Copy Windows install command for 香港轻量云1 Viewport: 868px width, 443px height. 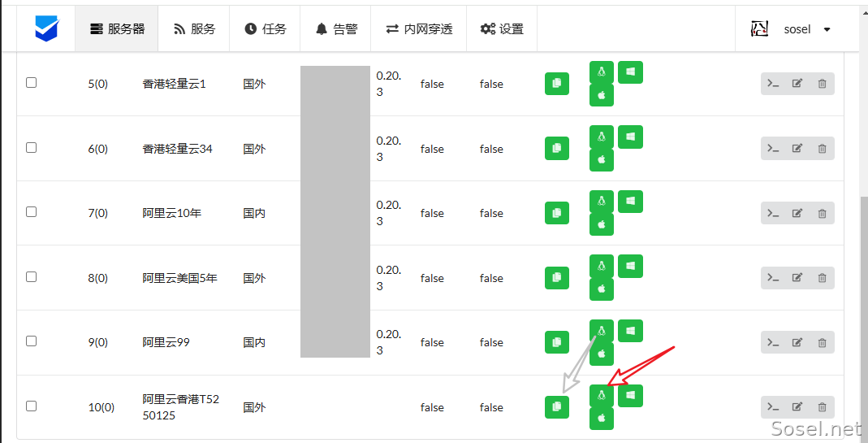(x=630, y=72)
